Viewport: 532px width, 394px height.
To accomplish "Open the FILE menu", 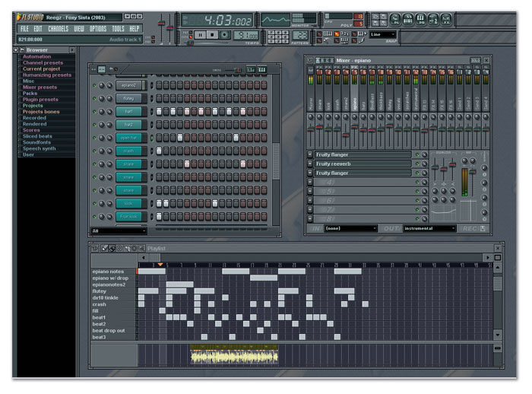I will tap(25, 29).
